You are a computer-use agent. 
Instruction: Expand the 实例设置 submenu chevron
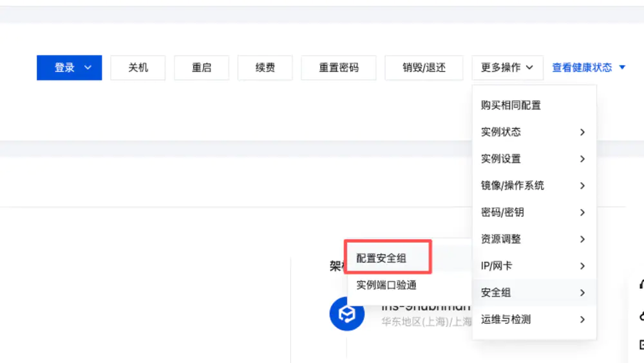tap(582, 159)
